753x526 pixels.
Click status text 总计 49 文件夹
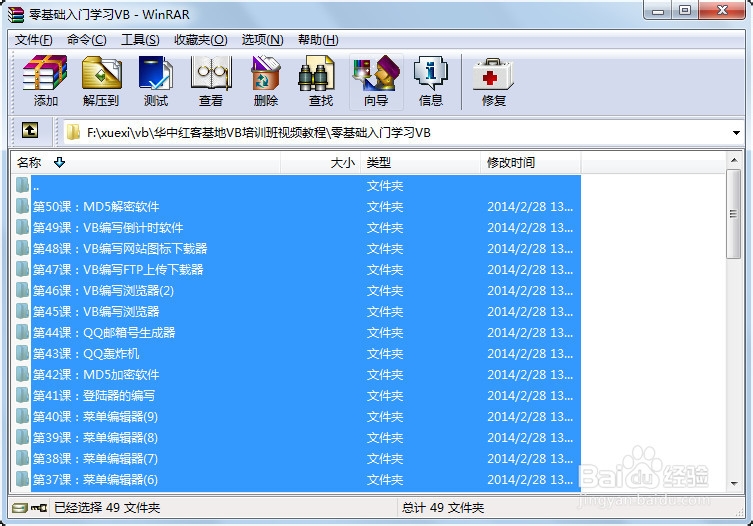coord(443,508)
